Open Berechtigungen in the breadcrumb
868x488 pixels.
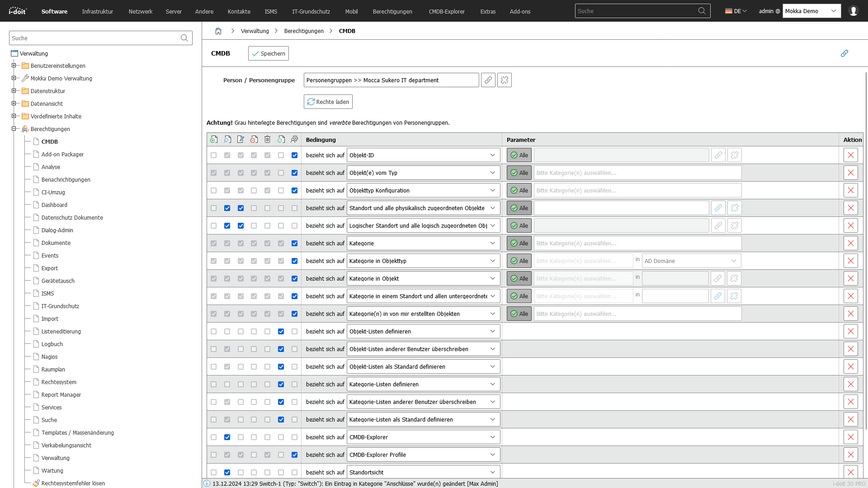(x=304, y=31)
